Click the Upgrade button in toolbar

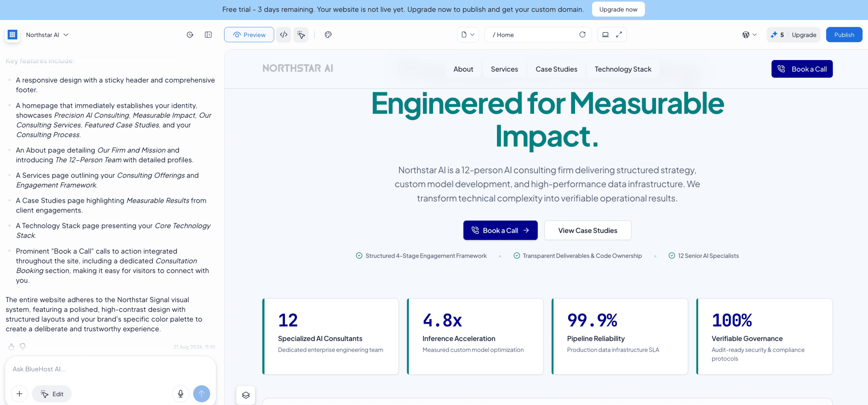tap(804, 35)
